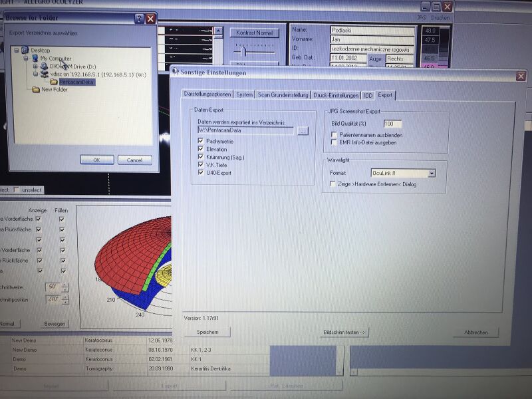
Task: Switch to the System tab
Action: (244, 95)
